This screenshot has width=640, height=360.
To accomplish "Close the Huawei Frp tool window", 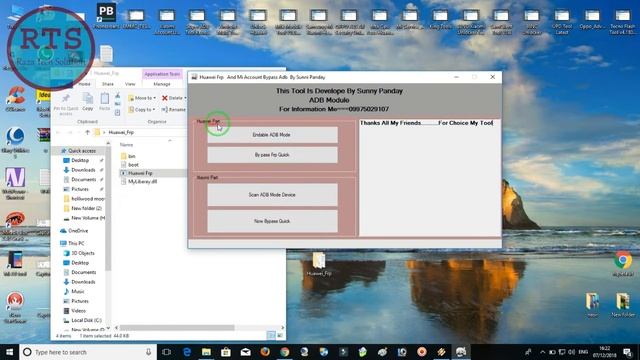I will [x=493, y=77].
